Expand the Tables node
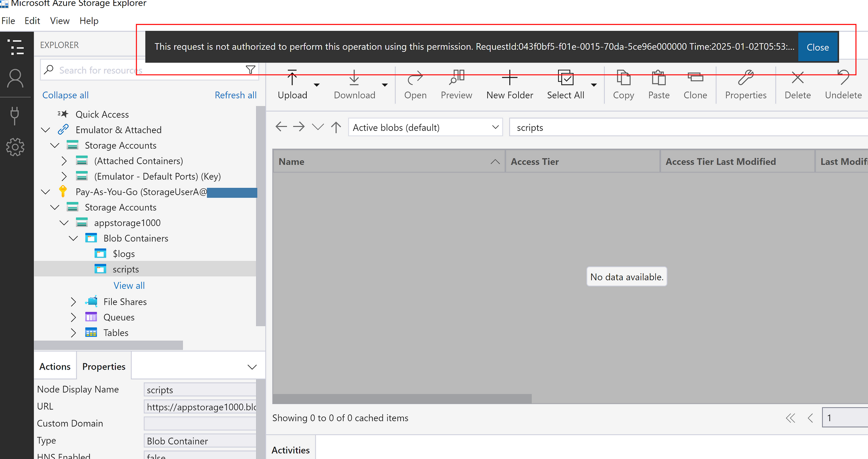The width and height of the screenshot is (868, 459). click(x=73, y=333)
